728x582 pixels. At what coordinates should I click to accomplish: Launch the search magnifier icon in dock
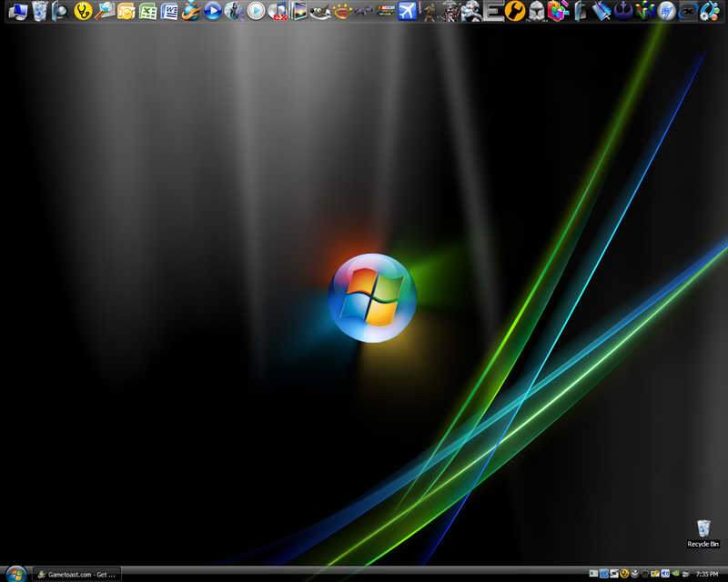[60, 11]
